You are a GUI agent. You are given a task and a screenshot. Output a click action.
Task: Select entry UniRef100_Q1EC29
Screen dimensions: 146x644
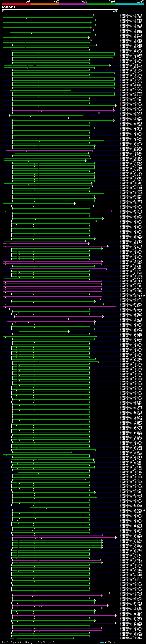131,173
